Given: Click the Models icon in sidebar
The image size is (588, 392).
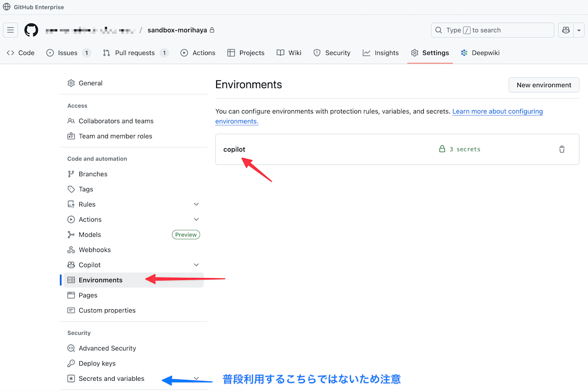Looking at the screenshot, I should pos(71,234).
